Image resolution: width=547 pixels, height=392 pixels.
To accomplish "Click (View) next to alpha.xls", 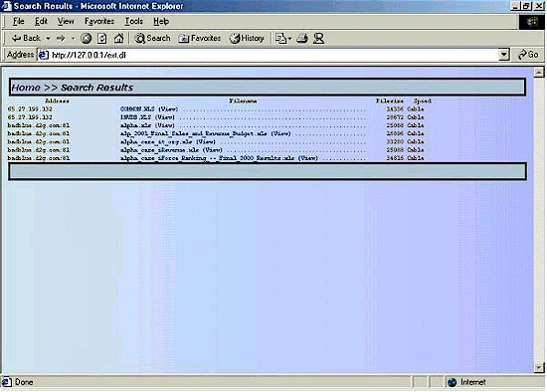I will [x=165, y=125].
